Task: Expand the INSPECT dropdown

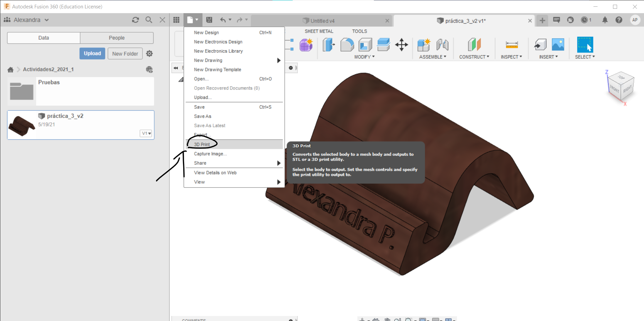Action: (511, 57)
